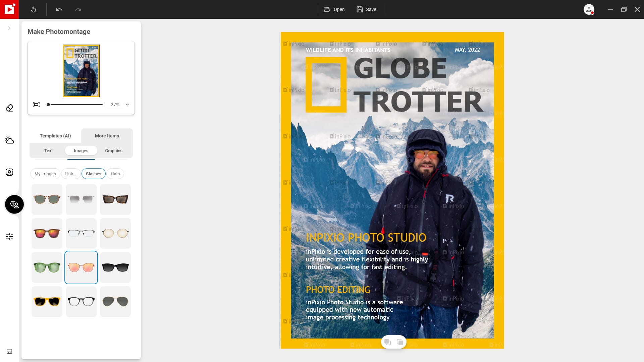The image size is (644, 362).
Task: Select the Text sub-tab
Action: point(48,151)
